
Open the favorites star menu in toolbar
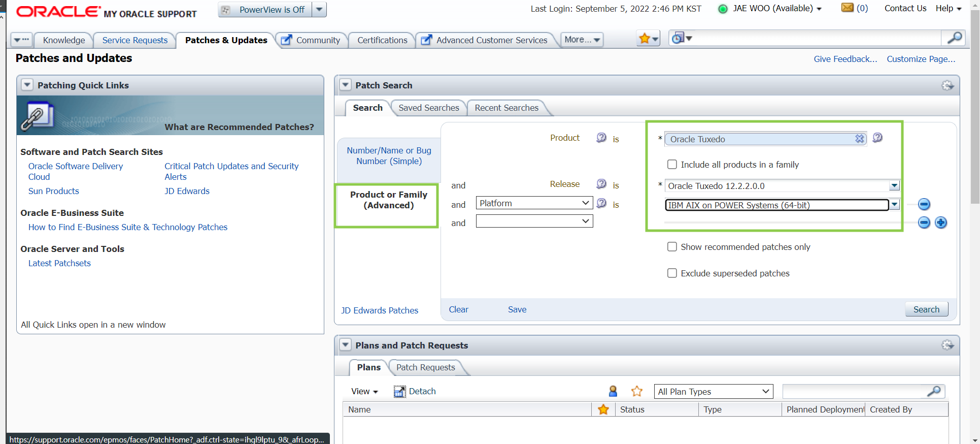[x=648, y=39]
